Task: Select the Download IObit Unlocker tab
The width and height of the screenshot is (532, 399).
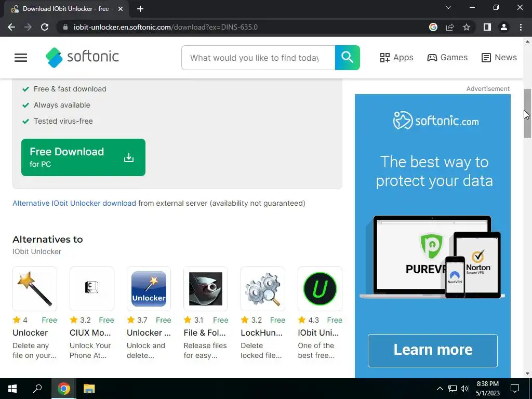Action: pyautogui.click(x=66, y=9)
